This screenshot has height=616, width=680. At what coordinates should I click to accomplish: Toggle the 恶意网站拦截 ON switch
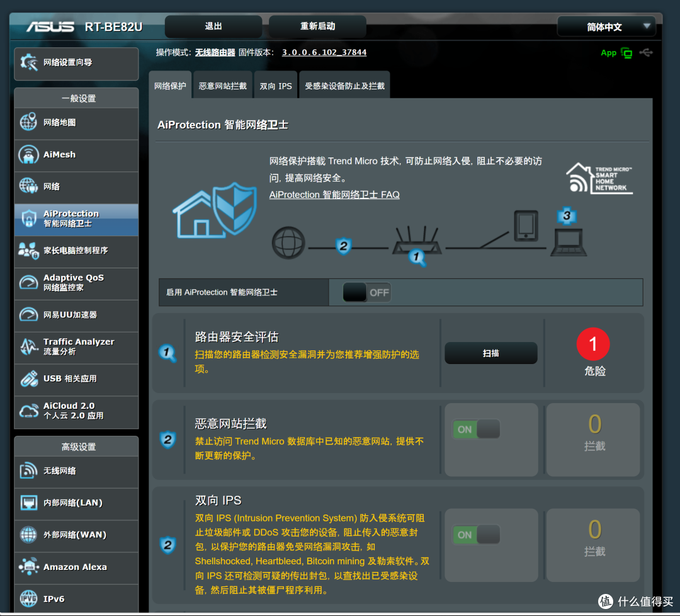pos(476,429)
